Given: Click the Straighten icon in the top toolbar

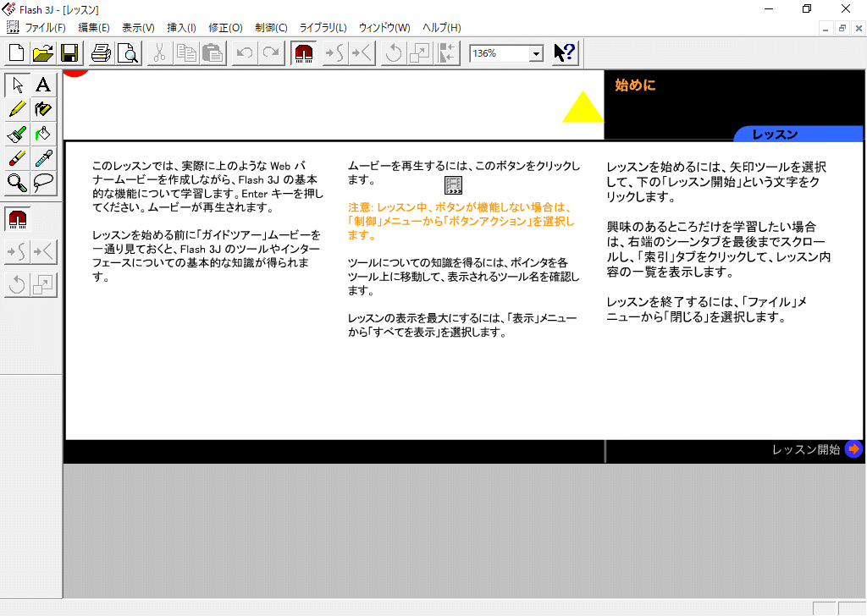Looking at the screenshot, I should pos(362,53).
